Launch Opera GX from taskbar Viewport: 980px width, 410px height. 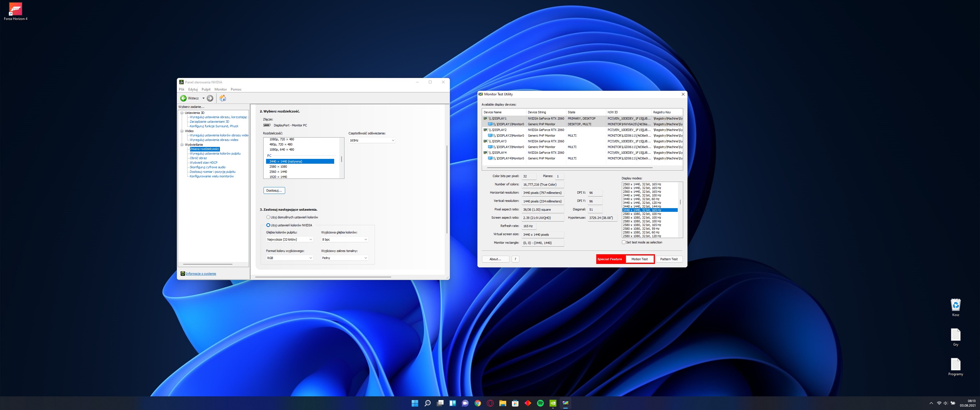(x=490, y=403)
